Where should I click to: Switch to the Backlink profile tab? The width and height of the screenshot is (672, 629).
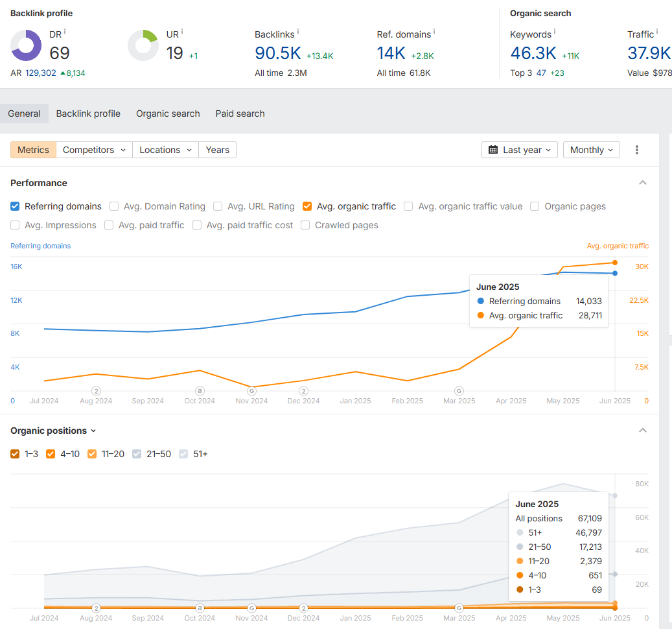pyautogui.click(x=88, y=113)
